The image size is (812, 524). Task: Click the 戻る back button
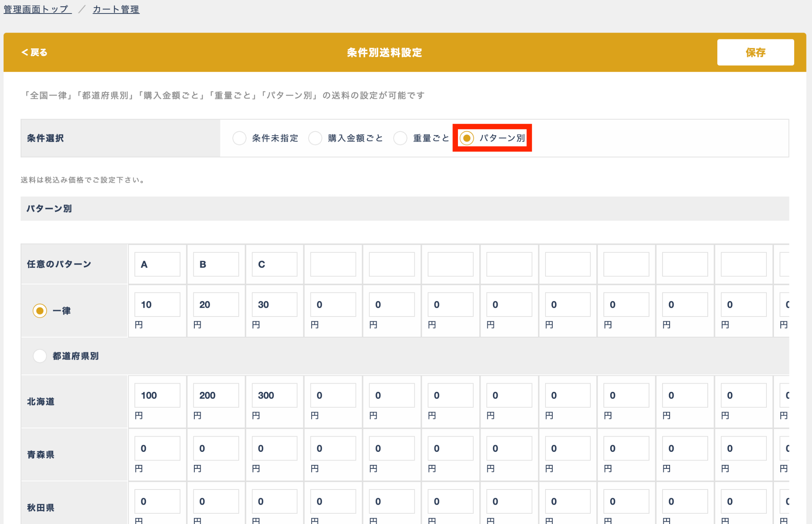click(x=34, y=52)
